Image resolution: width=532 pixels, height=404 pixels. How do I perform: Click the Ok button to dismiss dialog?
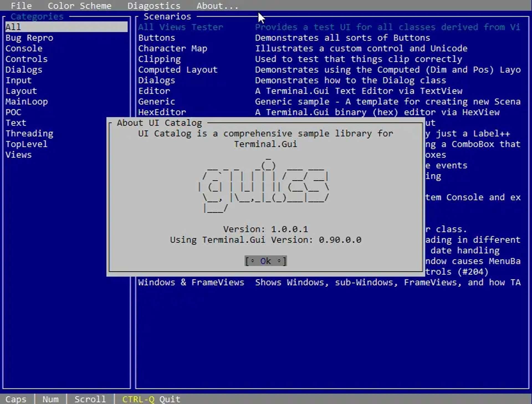(x=265, y=261)
